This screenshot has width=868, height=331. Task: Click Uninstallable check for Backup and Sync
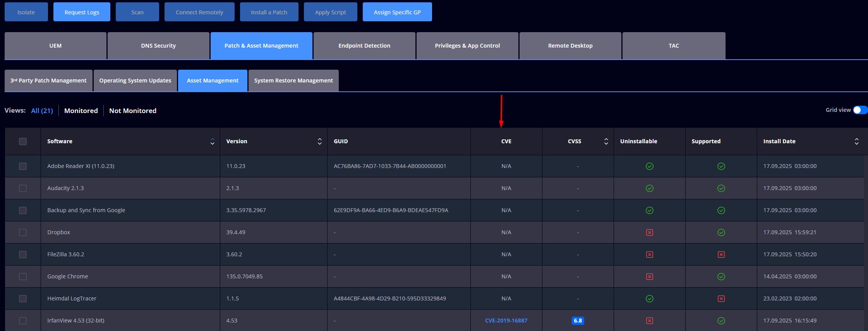pos(650,210)
